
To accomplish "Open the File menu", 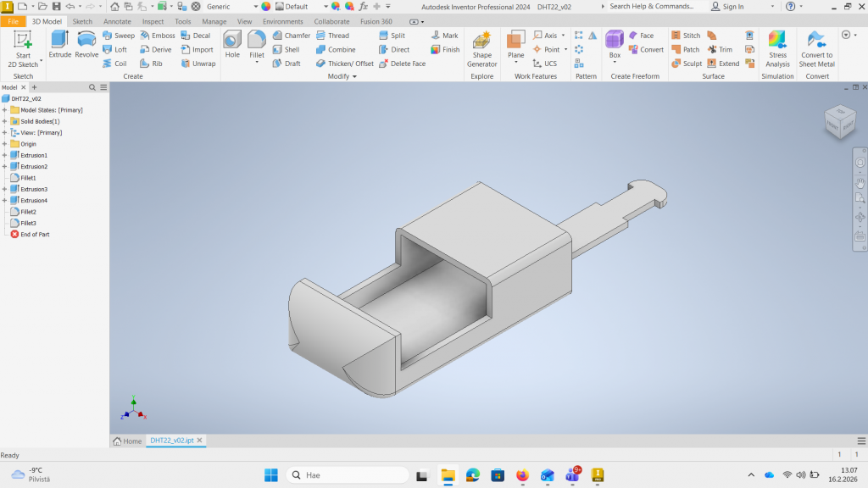I will (14, 21).
